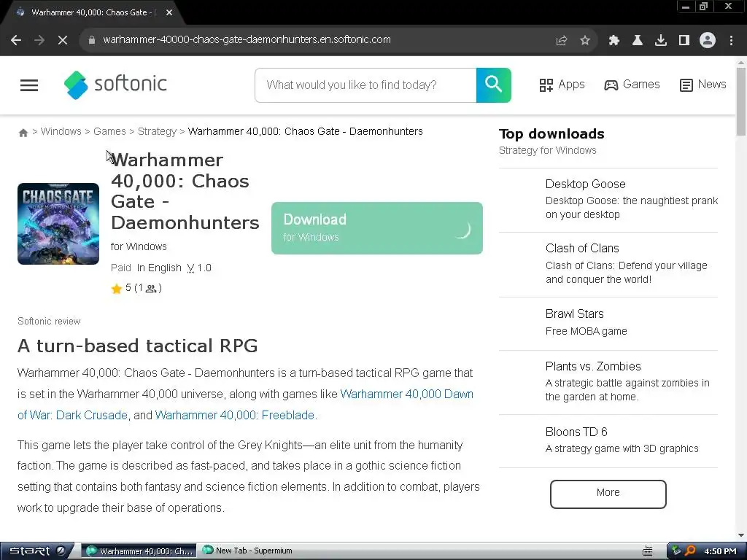
Task: Open Warhammer 40,000 Dawn of War link
Action: click(406, 394)
